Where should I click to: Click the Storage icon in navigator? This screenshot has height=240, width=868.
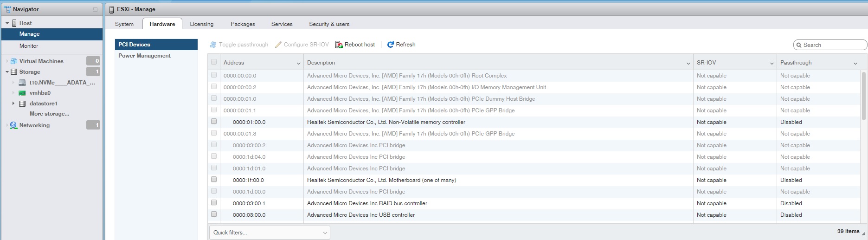(x=14, y=72)
